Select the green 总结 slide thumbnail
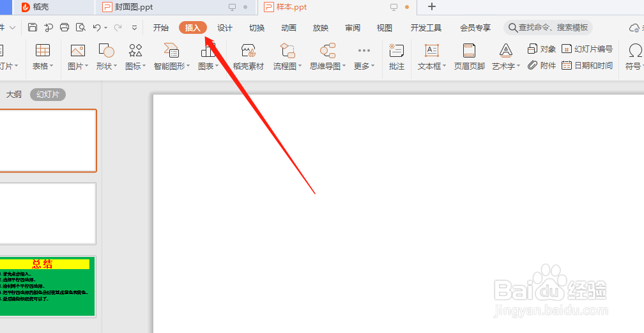The image size is (644, 333). click(48, 286)
